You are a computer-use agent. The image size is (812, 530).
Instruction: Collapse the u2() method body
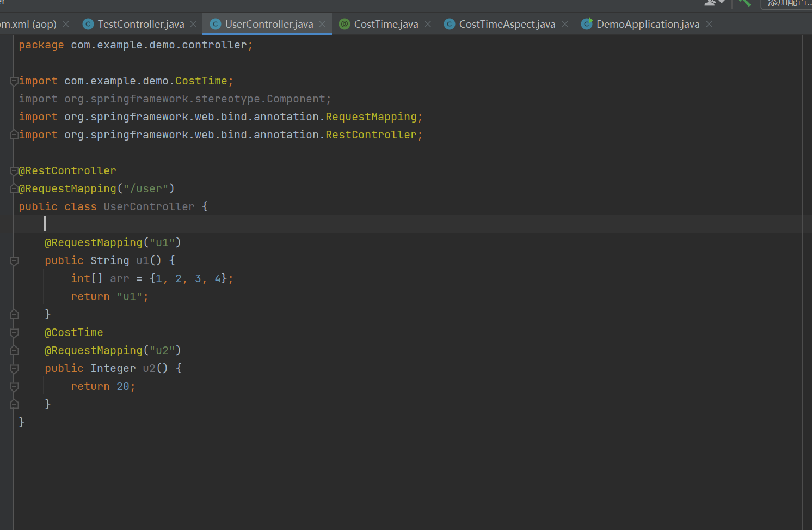(14, 369)
